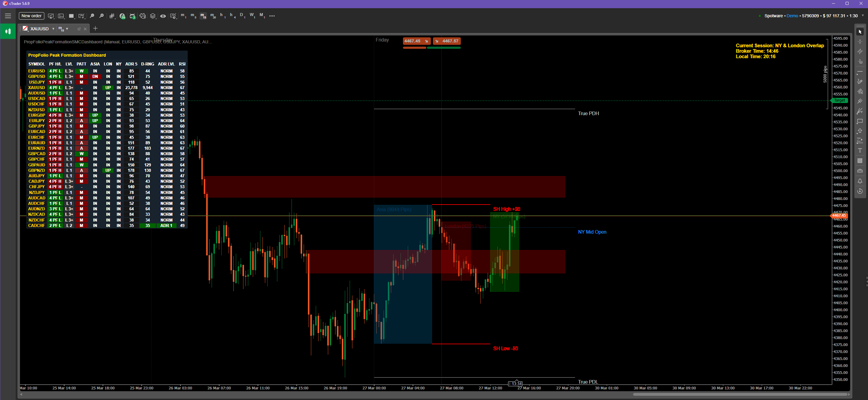The width and height of the screenshot is (868, 400).
Task: Open the cBots icon with badge 2
Action: click(x=132, y=16)
